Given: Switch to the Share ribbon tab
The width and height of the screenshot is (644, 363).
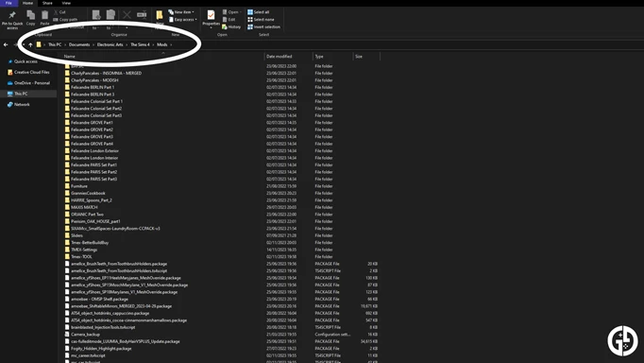Looking at the screenshot, I should (47, 3).
